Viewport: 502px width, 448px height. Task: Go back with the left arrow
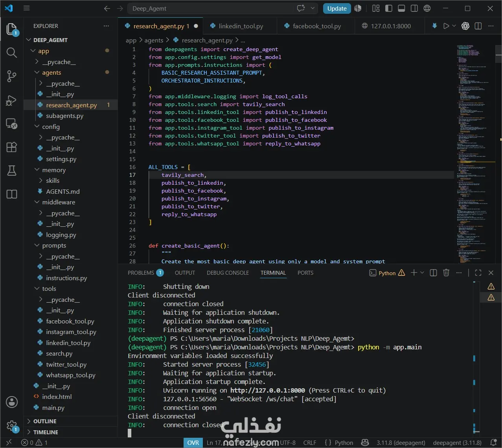point(107,8)
